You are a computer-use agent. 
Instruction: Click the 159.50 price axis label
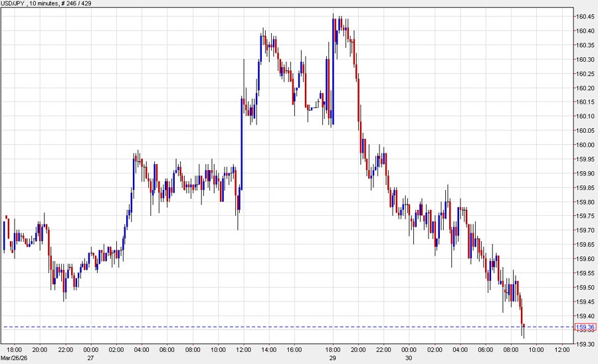point(585,288)
